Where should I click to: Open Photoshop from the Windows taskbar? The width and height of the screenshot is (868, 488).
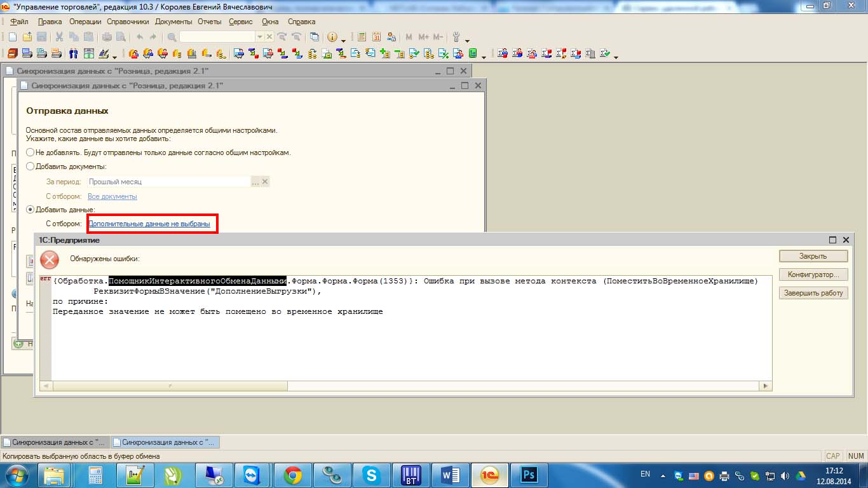[x=529, y=475]
